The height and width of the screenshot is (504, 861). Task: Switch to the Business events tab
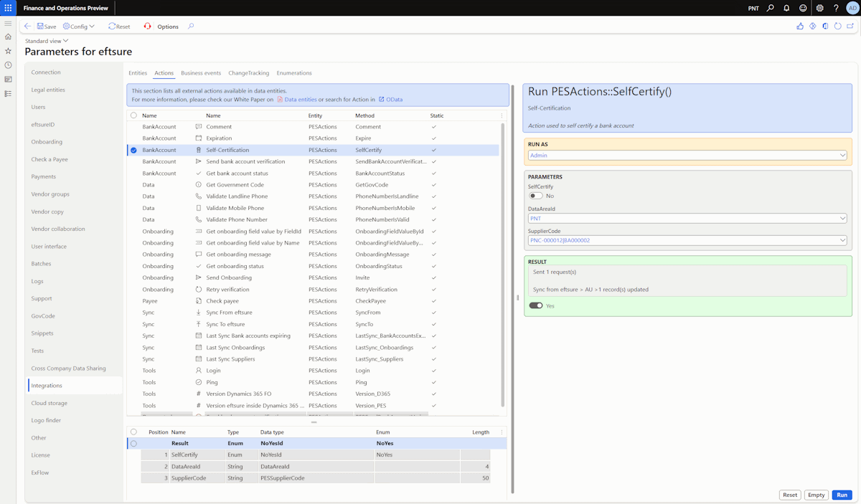click(201, 73)
